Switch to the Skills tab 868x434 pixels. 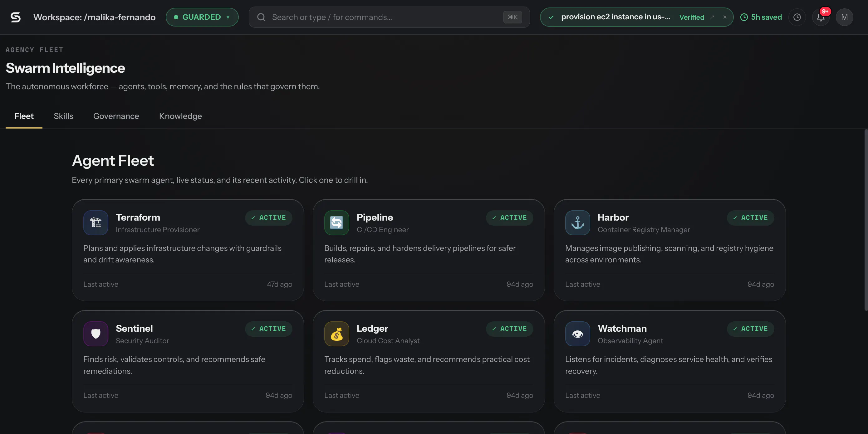(x=63, y=116)
